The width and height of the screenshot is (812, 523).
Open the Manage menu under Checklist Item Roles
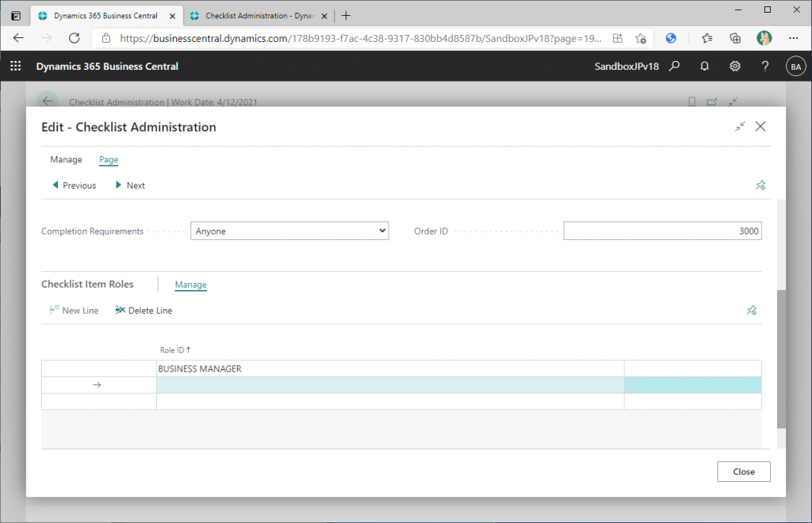pyautogui.click(x=190, y=284)
